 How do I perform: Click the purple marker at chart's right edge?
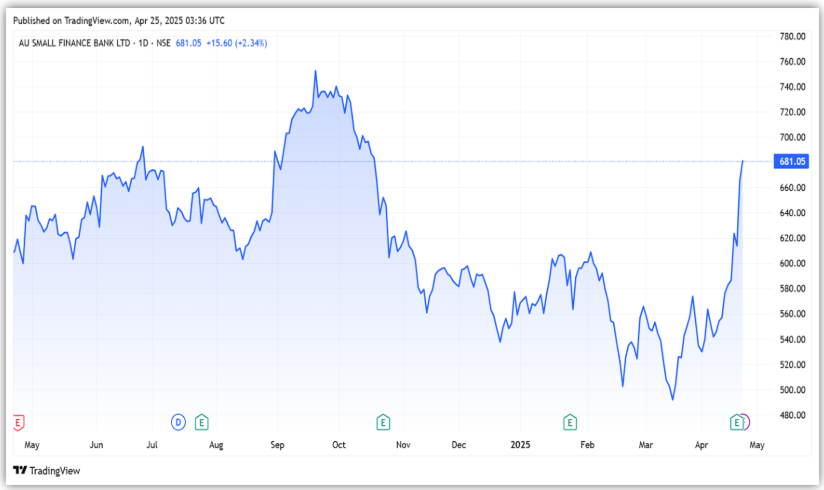[x=745, y=422]
